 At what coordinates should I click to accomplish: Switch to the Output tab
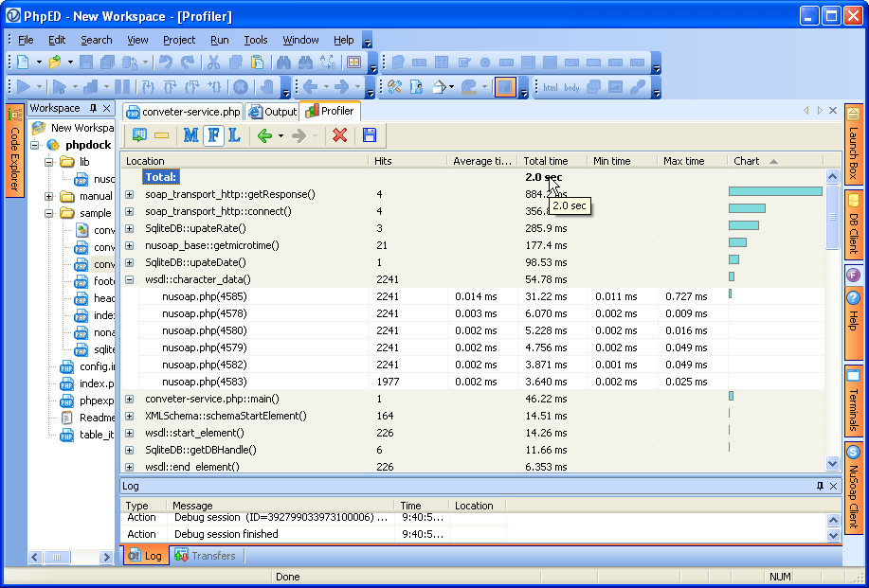pos(273,112)
